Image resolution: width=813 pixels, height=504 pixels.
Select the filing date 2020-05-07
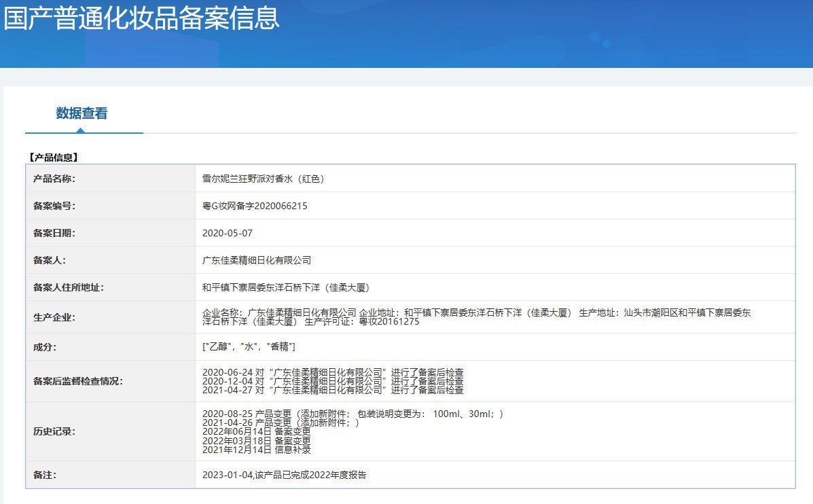coord(227,234)
